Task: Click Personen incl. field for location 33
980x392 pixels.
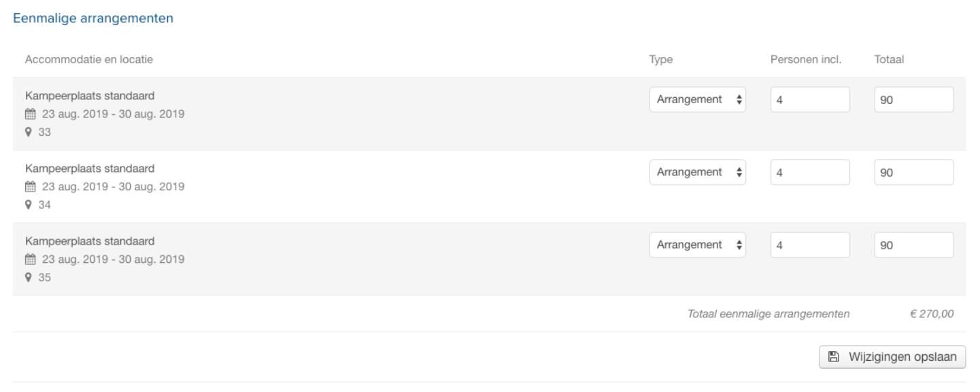Action: point(810,100)
